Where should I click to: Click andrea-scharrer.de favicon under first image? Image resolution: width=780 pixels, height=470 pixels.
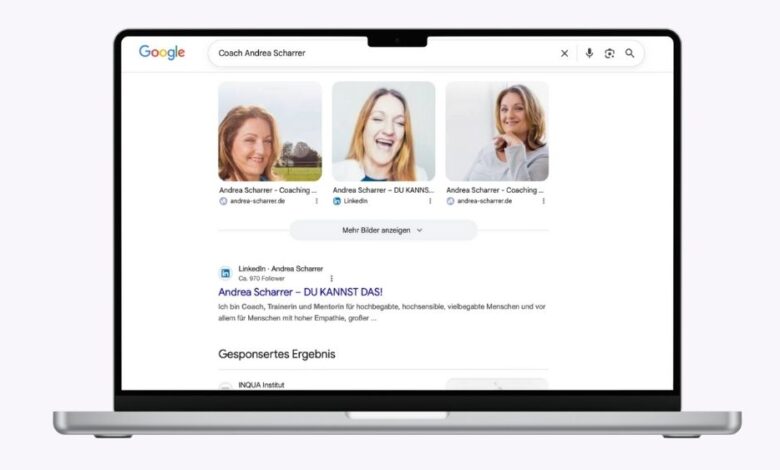coord(223,201)
